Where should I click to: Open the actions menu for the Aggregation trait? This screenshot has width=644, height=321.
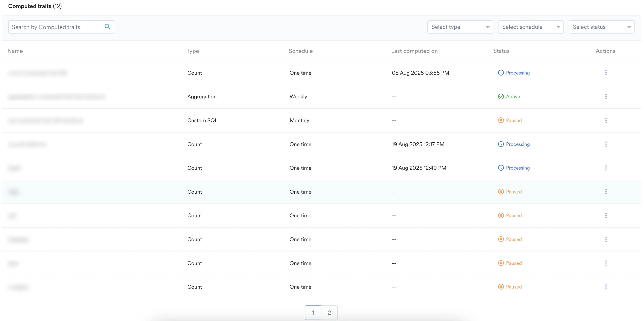click(606, 97)
